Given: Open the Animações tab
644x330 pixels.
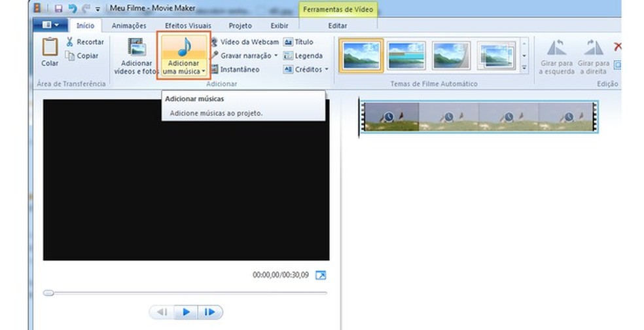Looking at the screenshot, I should (129, 26).
